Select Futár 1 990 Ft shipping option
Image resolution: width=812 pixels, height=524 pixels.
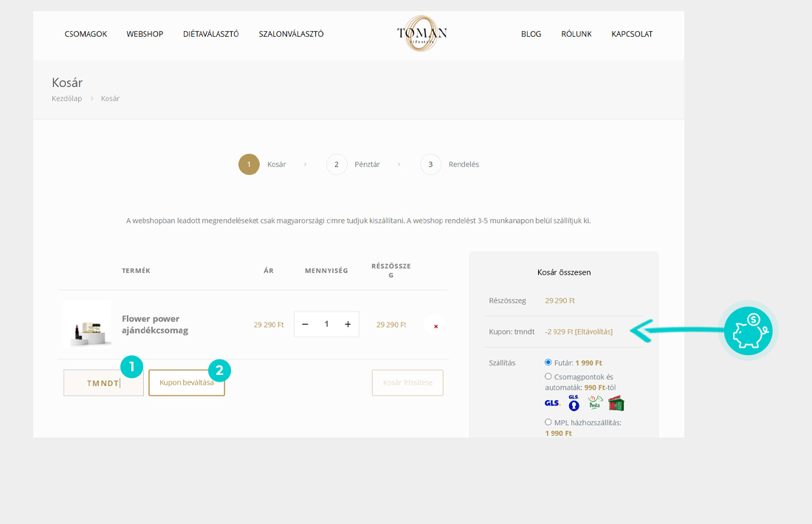548,362
